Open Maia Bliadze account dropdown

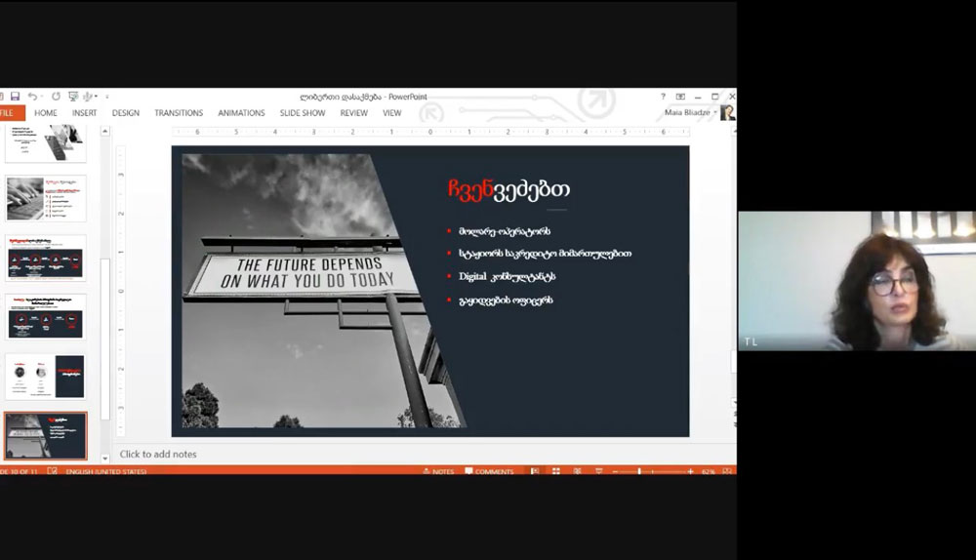[x=716, y=113]
